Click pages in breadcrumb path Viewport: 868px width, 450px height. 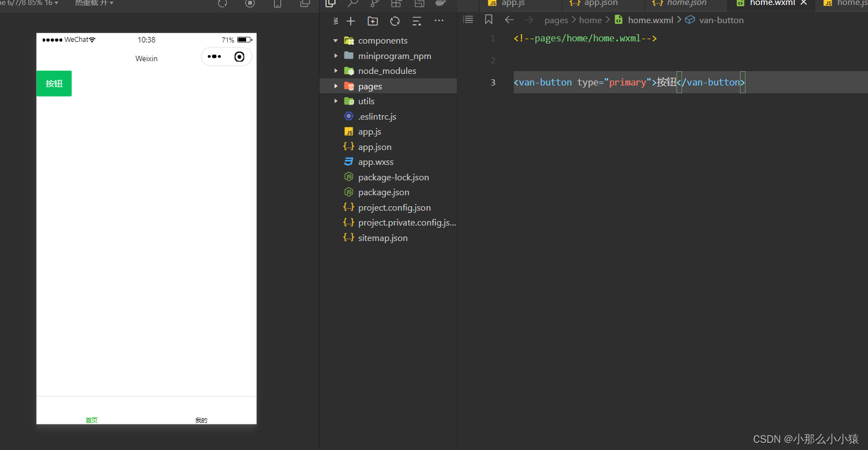(556, 20)
